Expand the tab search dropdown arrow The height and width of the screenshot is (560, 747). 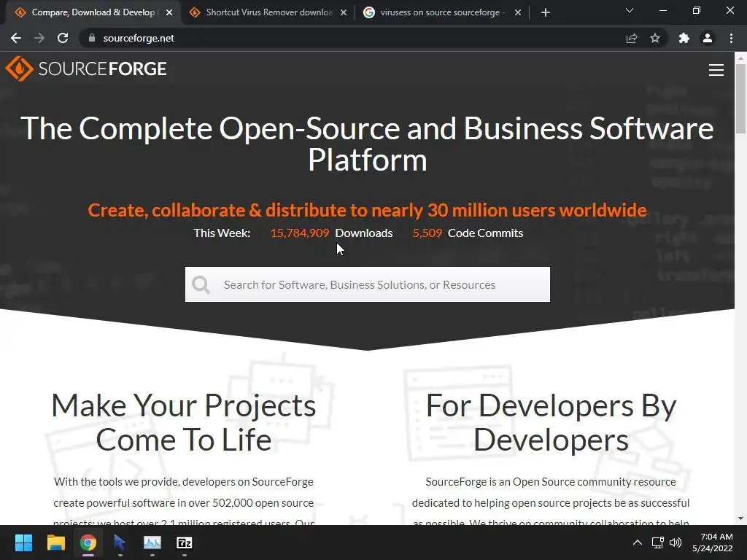[630, 10]
